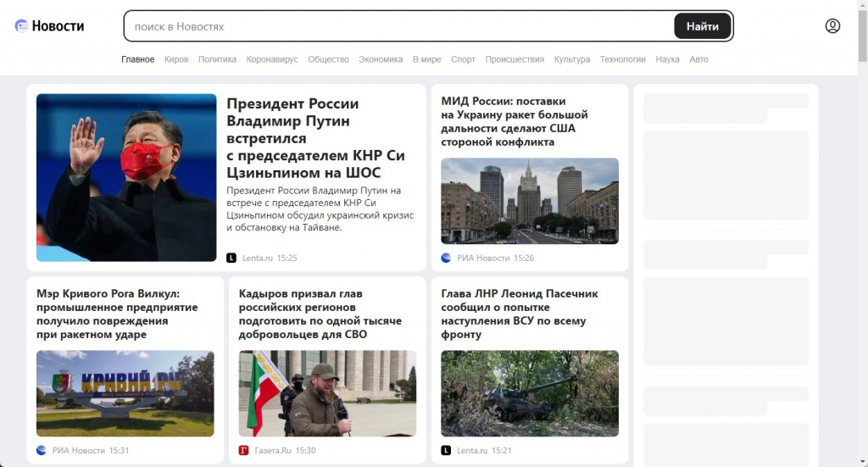The height and width of the screenshot is (467, 868).
Task: Open МИД России ракет большой дальности headline
Action: click(x=515, y=121)
